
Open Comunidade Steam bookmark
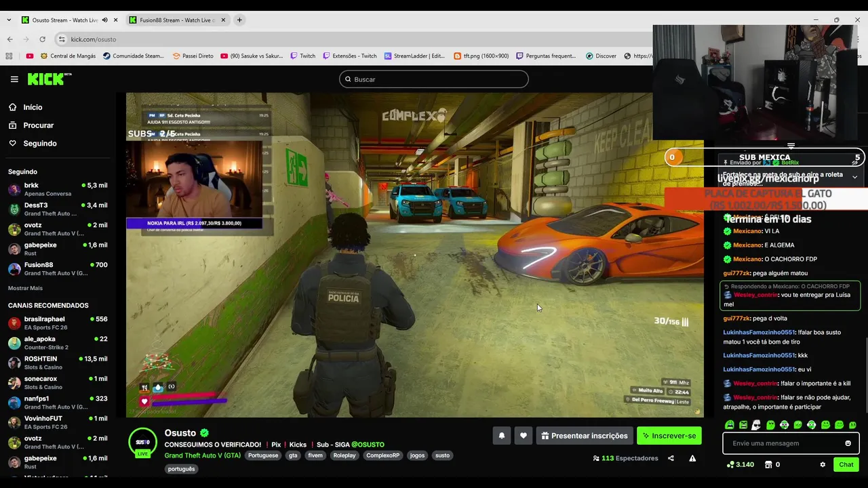pos(134,56)
